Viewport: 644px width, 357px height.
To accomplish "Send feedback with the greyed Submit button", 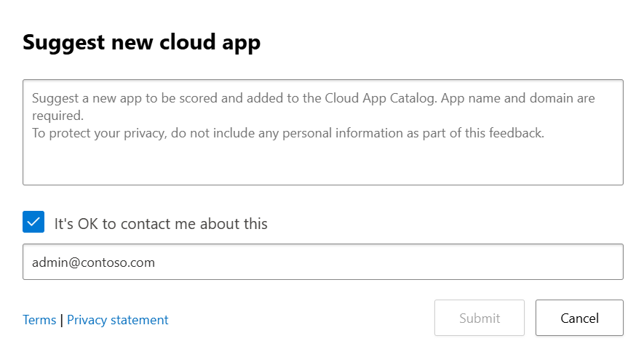I will pos(479,318).
